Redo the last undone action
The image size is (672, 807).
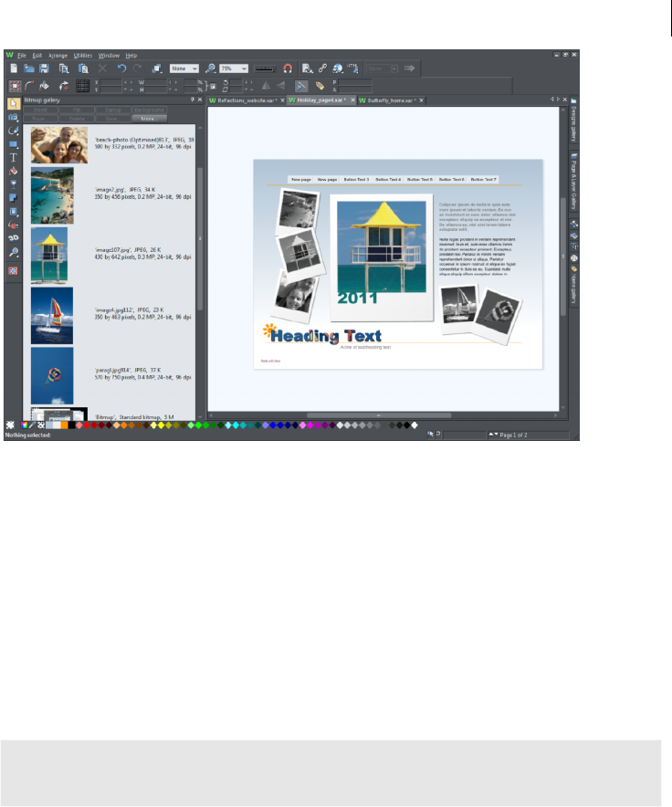pos(138,68)
